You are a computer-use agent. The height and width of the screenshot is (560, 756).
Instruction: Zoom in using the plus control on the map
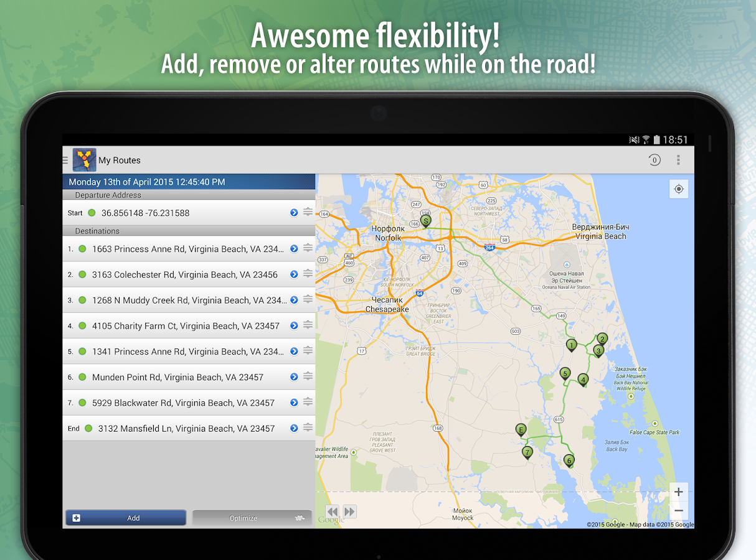point(679,492)
